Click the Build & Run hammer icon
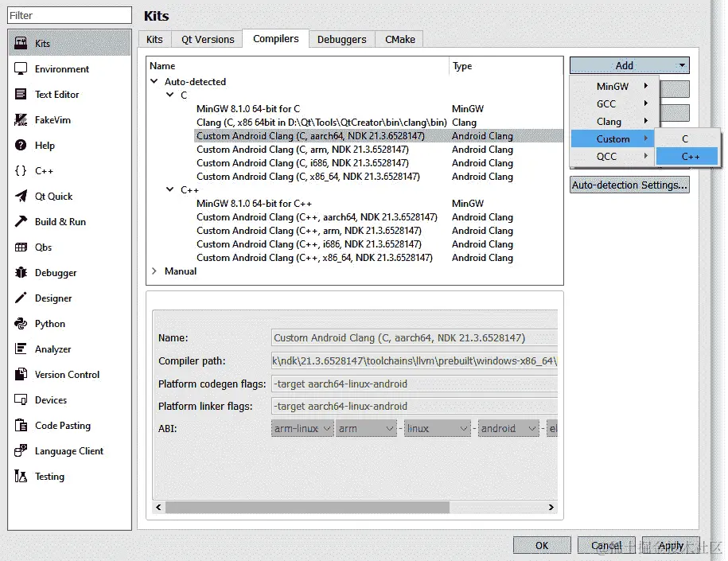The image size is (728, 561). (21, 221)
